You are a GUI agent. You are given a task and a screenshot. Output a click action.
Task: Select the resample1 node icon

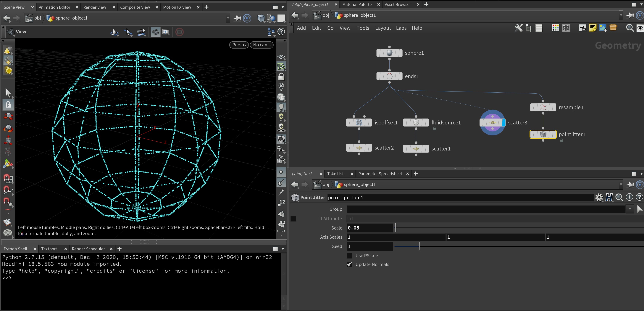coord(543,107)
